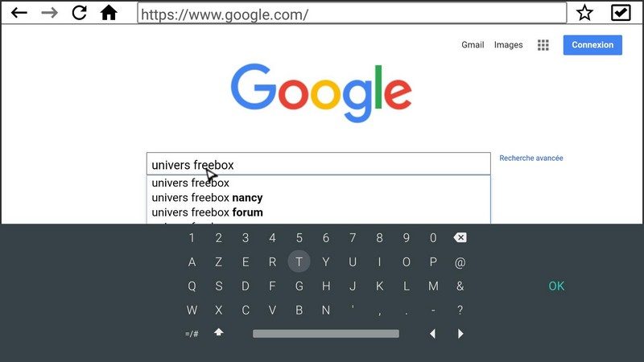Click the blue Connexion button

click(x=592, y=45)
